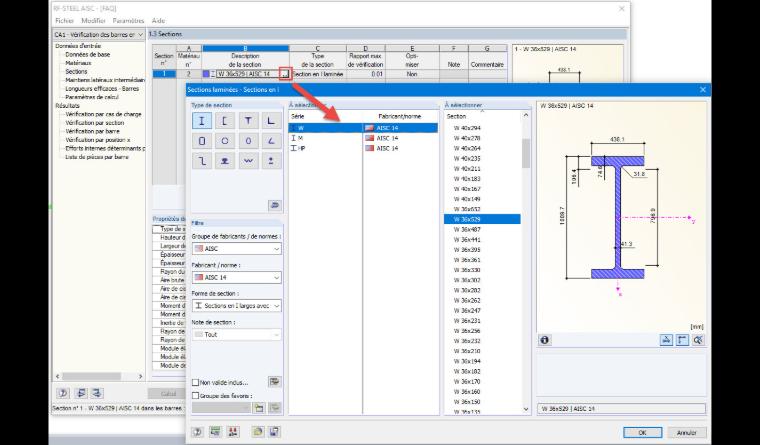
Task: Click the first icon beside favorites group field
Action: click(x=259, y=408)
